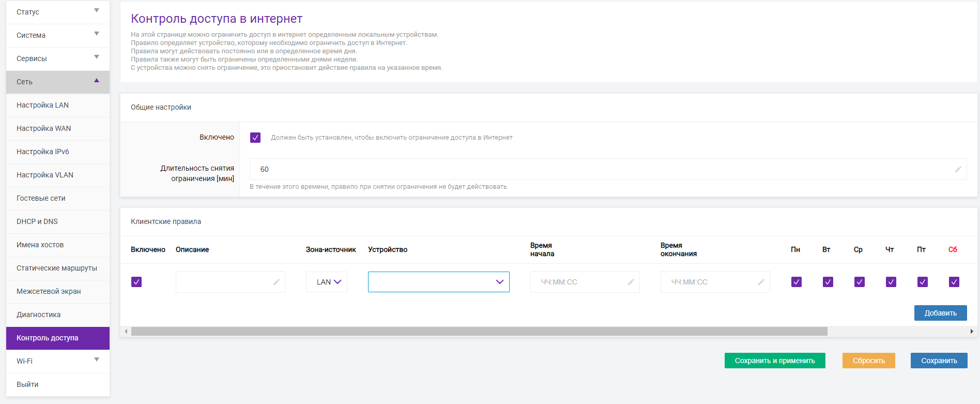
Task: Open the LAN source zone dropdown
Action: (327, 282)
